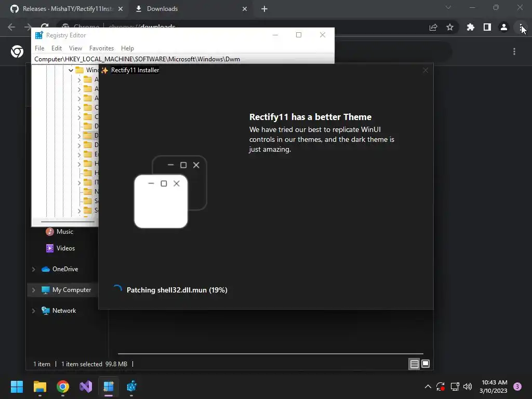
Task: Click the Rectify11 installer taskbar icon
Action: pyautogui.click(x=109, y=387)
